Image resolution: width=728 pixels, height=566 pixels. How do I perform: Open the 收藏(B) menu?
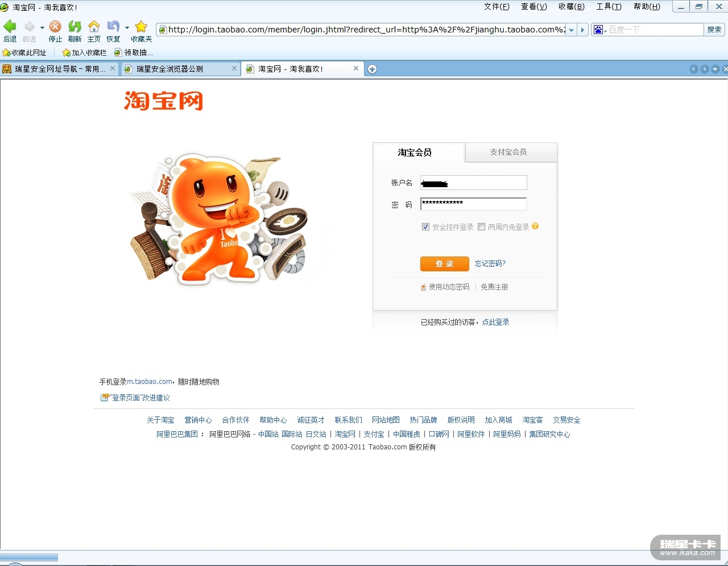pyautogui.click(x=572, y=7)
